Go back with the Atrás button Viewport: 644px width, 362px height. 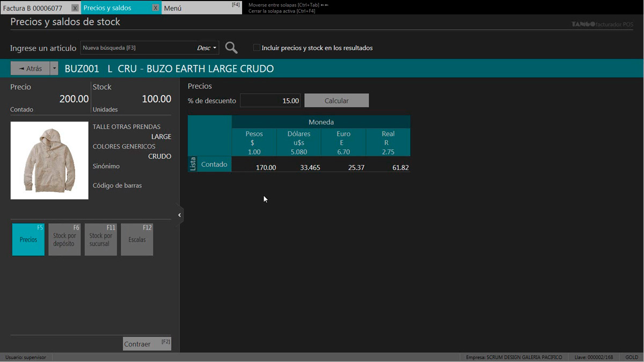click(x=30, y=69)
